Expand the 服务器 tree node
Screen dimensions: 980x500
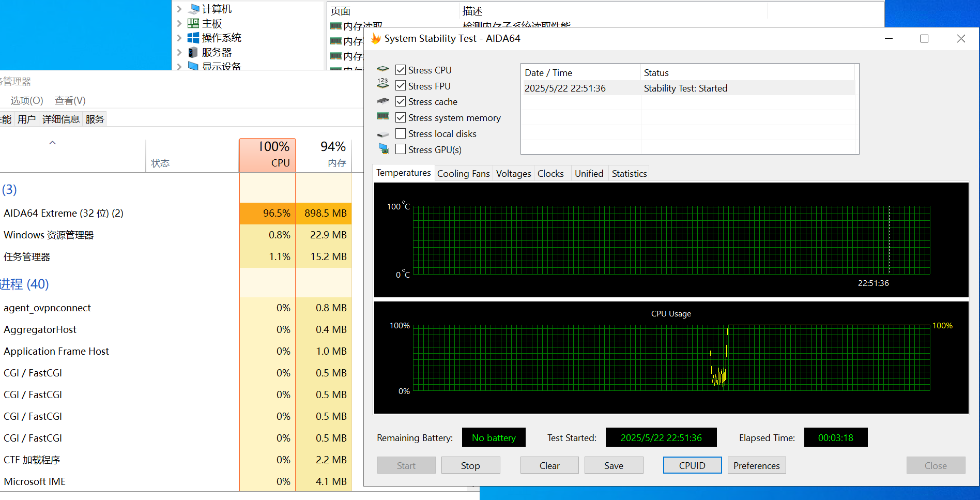pos(179,52)
